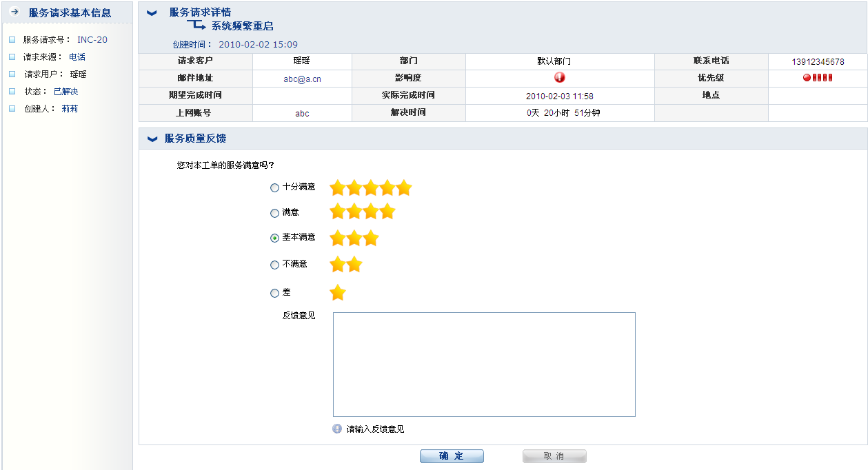Choose the 不满意 radio option
Screen dimensions: 868x470
coord(275,265)
